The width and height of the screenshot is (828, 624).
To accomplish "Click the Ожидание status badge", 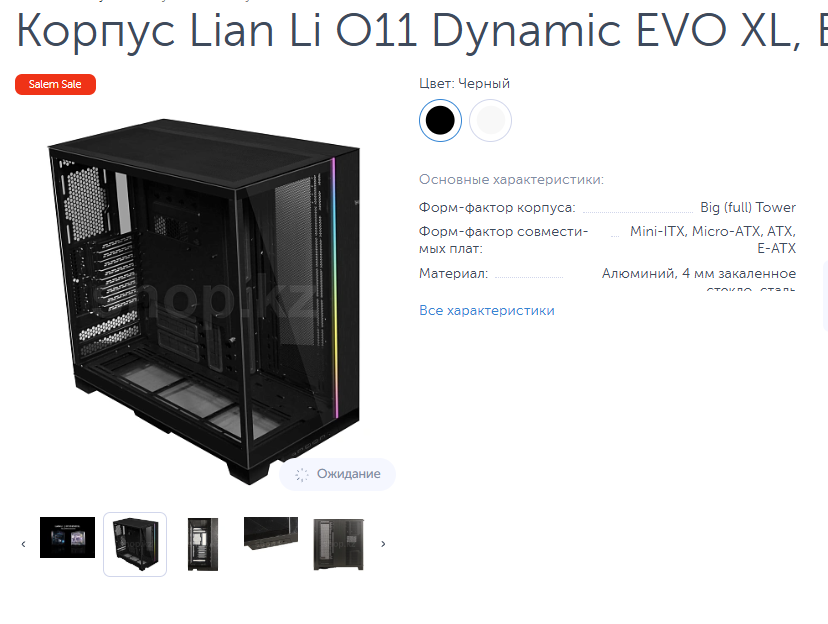I will 337,474.
